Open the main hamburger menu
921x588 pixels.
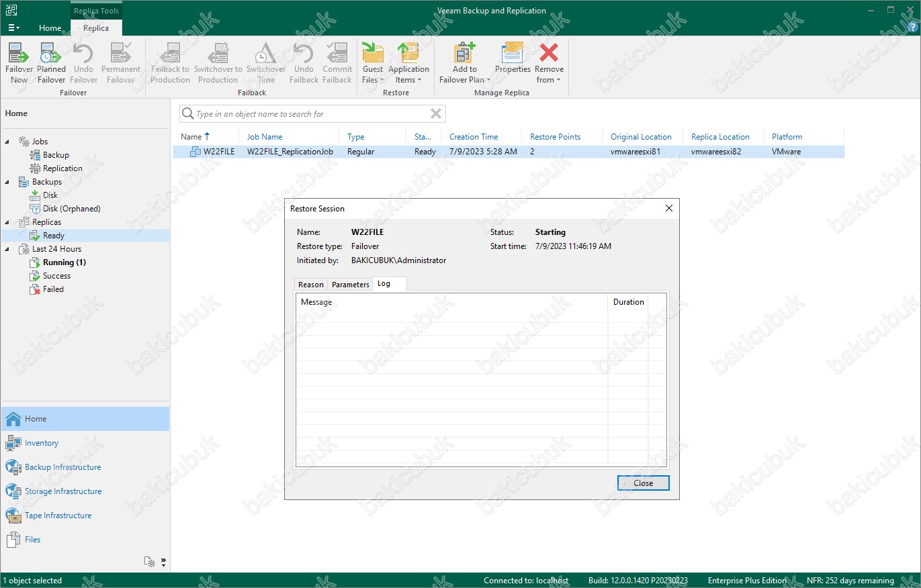[x=13, y=28]
